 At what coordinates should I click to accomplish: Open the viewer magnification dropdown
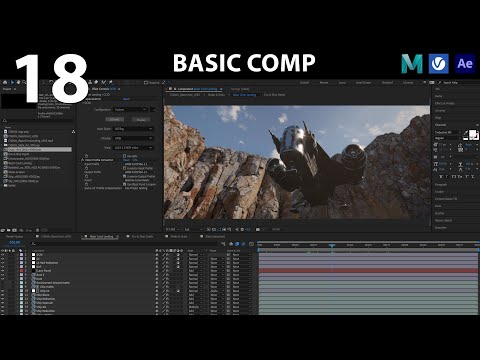(x=173, y=229)
